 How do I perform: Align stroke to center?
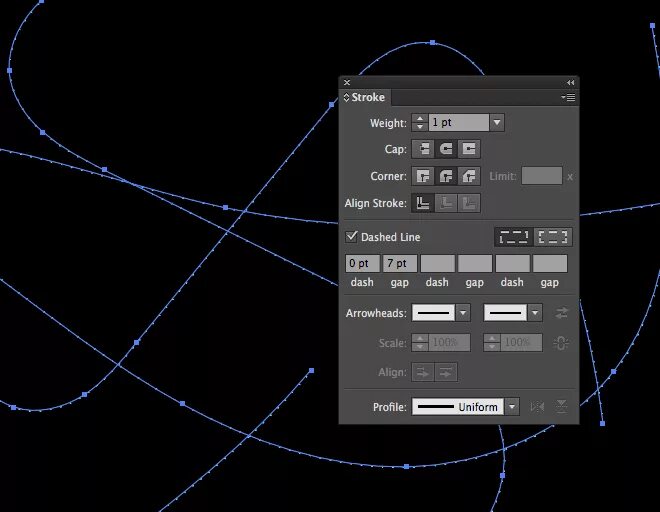point(423,203)
